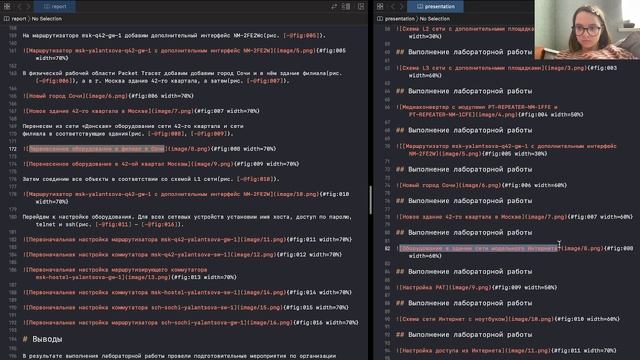
Task: Click report line referencing image/11.png
Action: [187, 239]
